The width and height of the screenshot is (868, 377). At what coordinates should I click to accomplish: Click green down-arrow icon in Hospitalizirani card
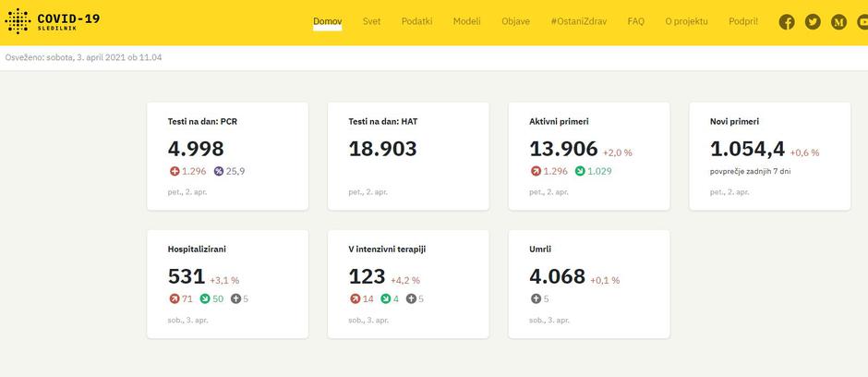pos(219,298)
